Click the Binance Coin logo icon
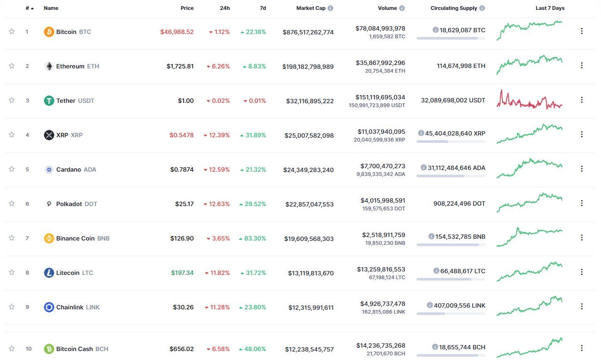The width and height of the screenshot is (601, 364). 49,238
